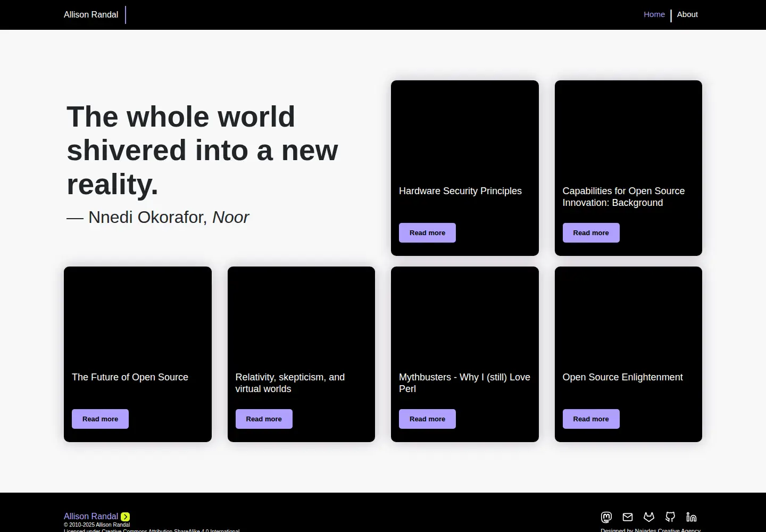Read more on Mythbusters - Why I (still) Love Perl
Viewport: 766px width, 532px height.
point(427,419)
